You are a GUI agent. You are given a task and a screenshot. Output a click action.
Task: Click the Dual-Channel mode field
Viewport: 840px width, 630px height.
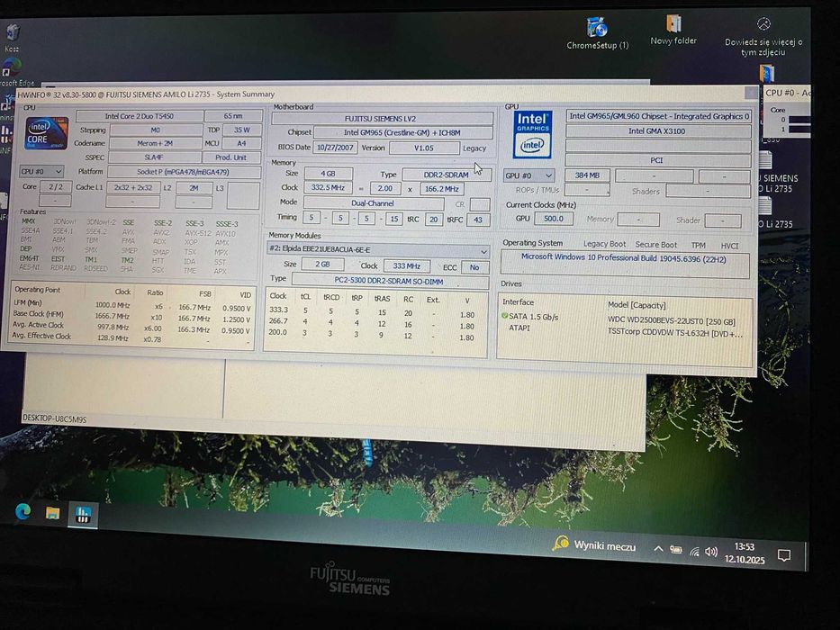pyautogui.click(x=373, y=203)
